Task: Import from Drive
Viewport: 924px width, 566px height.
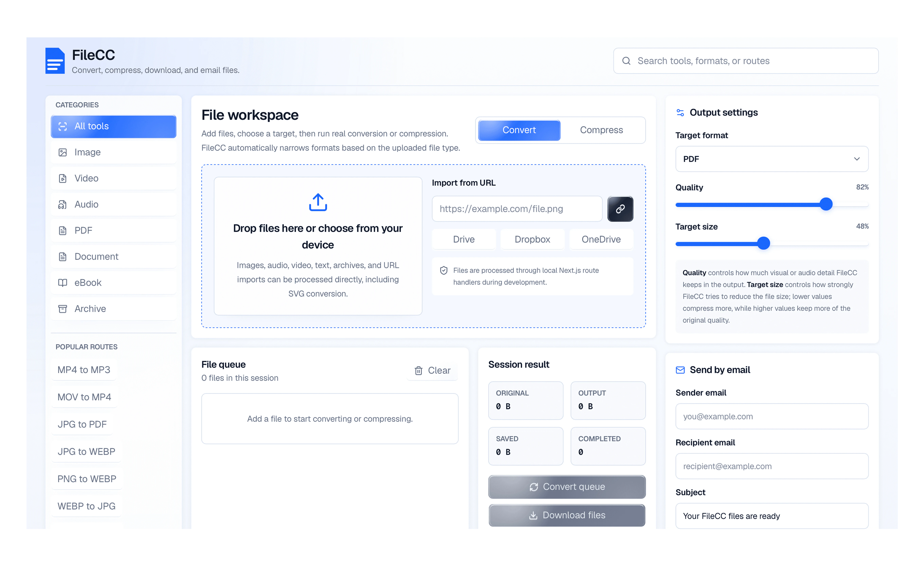Action: 464,239
